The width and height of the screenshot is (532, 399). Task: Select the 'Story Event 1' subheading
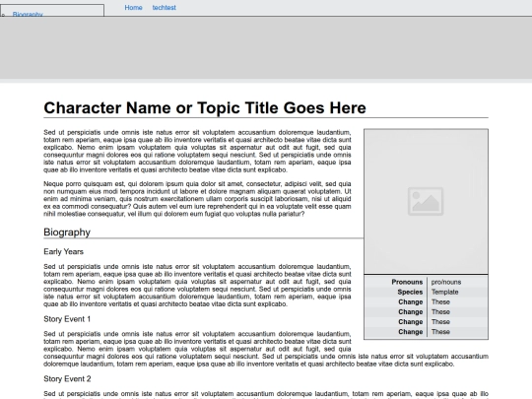coord(67,319)
